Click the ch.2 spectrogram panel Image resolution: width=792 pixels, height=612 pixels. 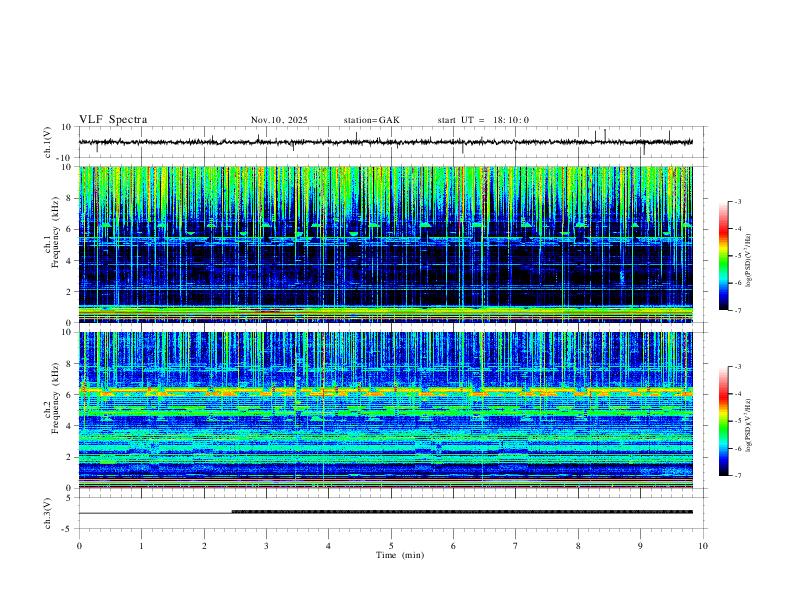click(x=386, y=410)
